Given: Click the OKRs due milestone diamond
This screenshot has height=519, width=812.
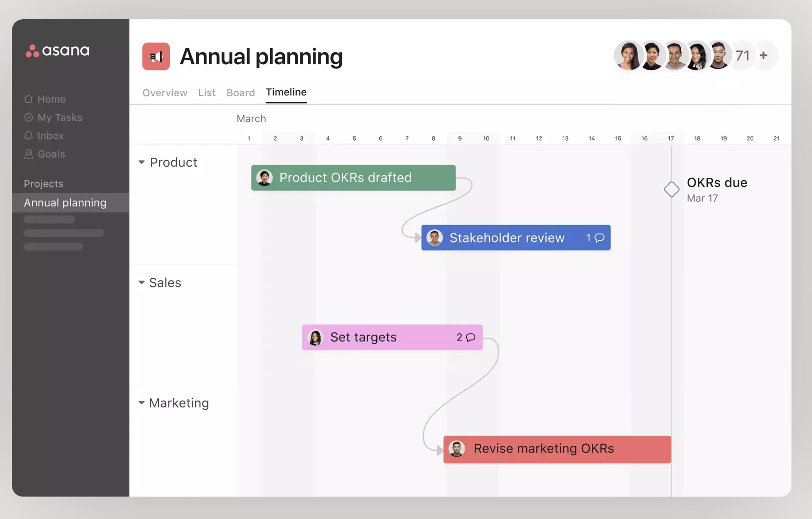Looking at the screenshot, I should click(672, 188).
